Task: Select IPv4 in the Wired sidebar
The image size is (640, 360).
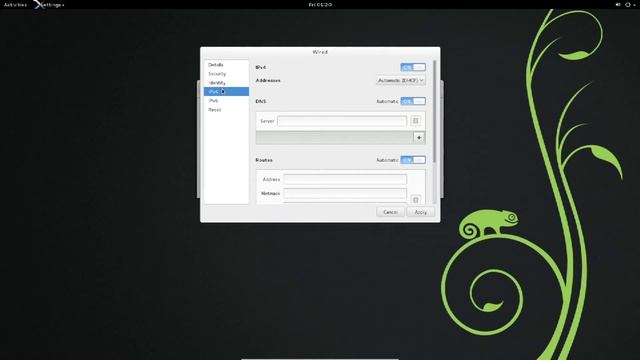Action: [226, 91]
